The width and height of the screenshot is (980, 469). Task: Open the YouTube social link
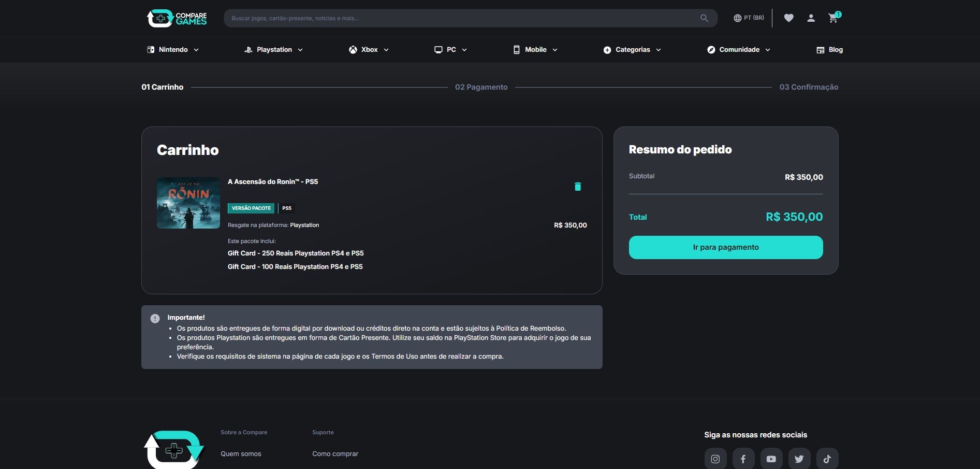tap(771, 459)
